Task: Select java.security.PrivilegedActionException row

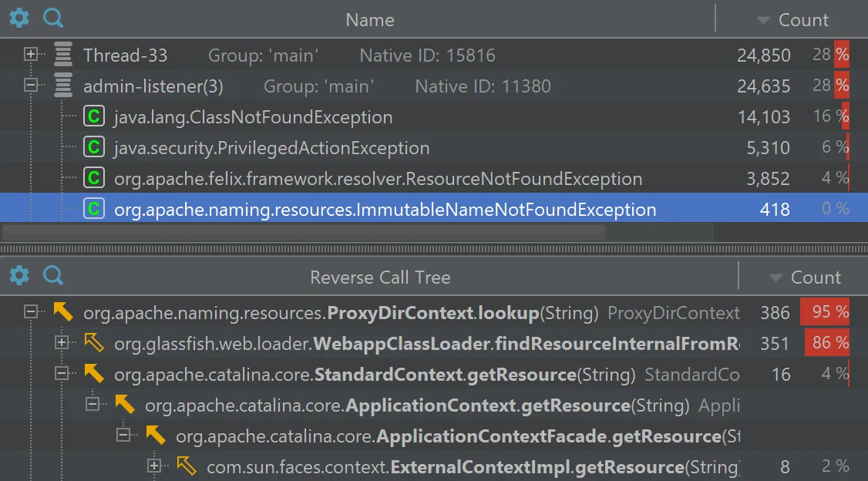Action: (434, 148)
